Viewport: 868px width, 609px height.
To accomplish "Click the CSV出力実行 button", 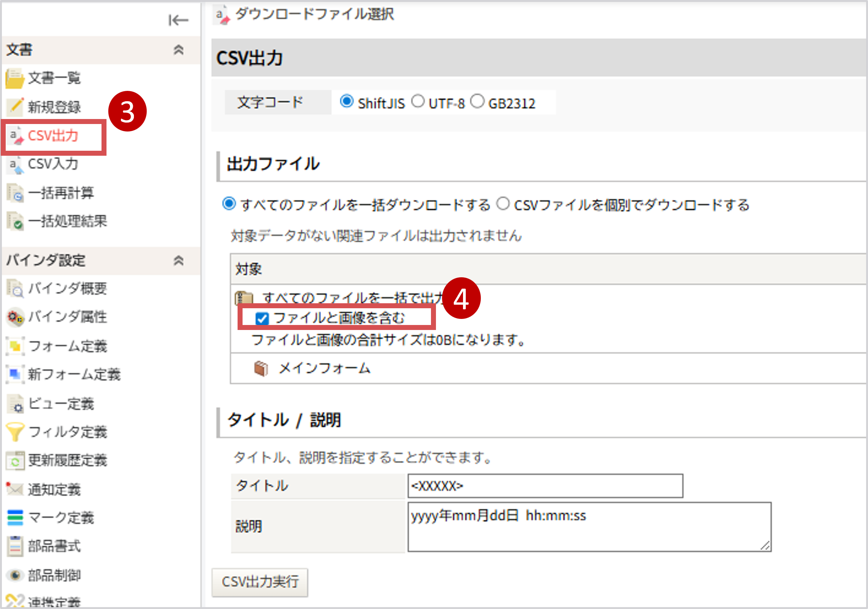I will pos(260,582).
